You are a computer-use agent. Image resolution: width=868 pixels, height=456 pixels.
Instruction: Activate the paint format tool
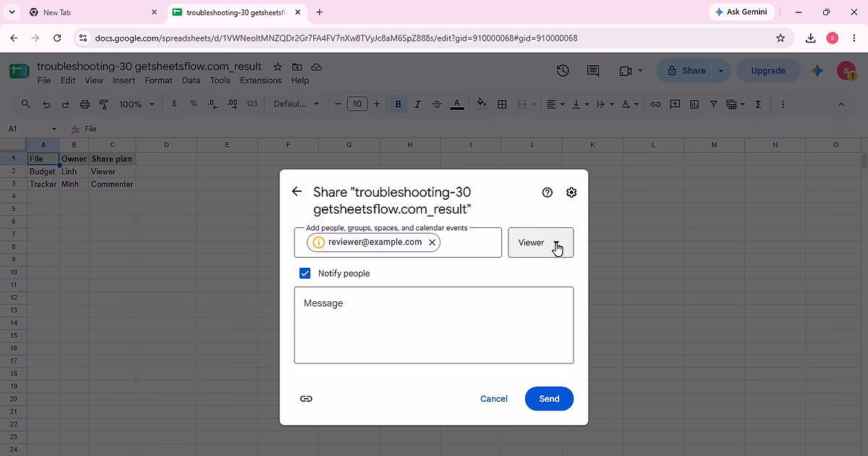103,104
